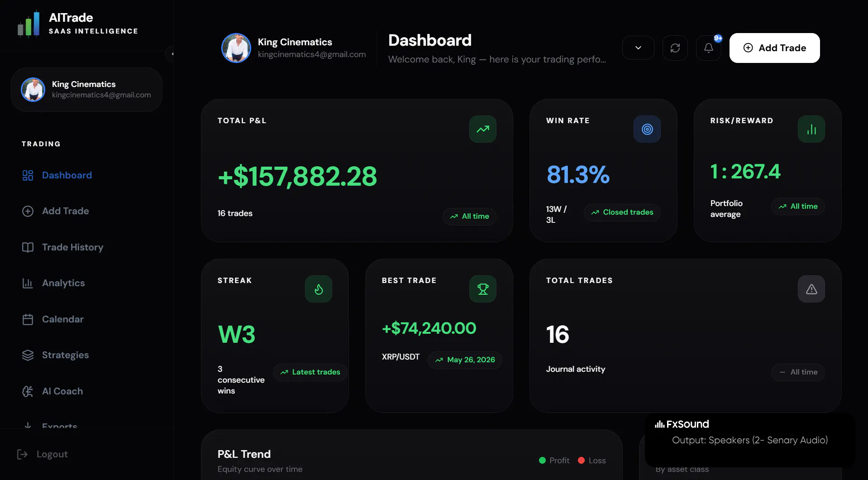Open the King Cinematics sidebar profile card

pos(86,90)
